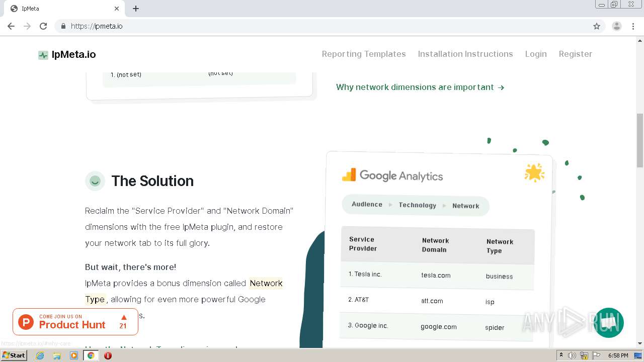This screenshot has height=362, width=644.
Task: Bookmark this page with the star icon
Action: 597,26
